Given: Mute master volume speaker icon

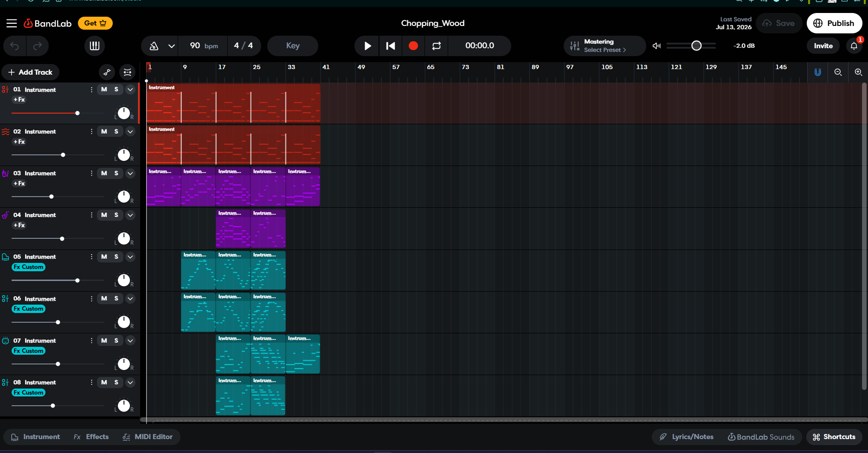Looking at the screenshot, I should [656, 46].
